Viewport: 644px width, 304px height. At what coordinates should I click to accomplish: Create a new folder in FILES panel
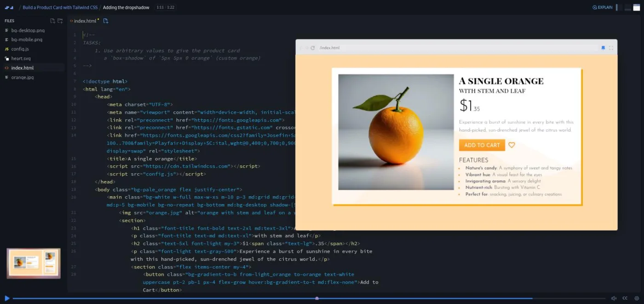[60, 21]
